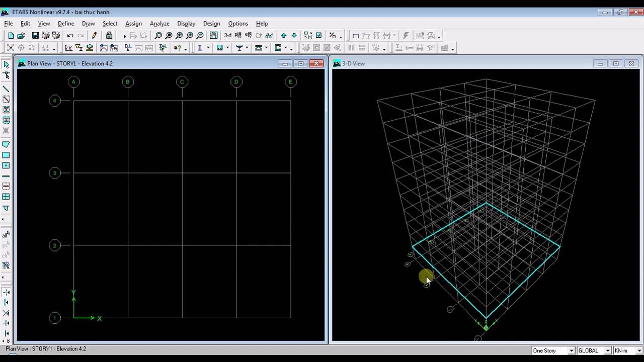Click the Show Undeformed Shape frame icon
Image resolution: width=644 pixels, height=362 pixels.
click(x=356, y=36)
